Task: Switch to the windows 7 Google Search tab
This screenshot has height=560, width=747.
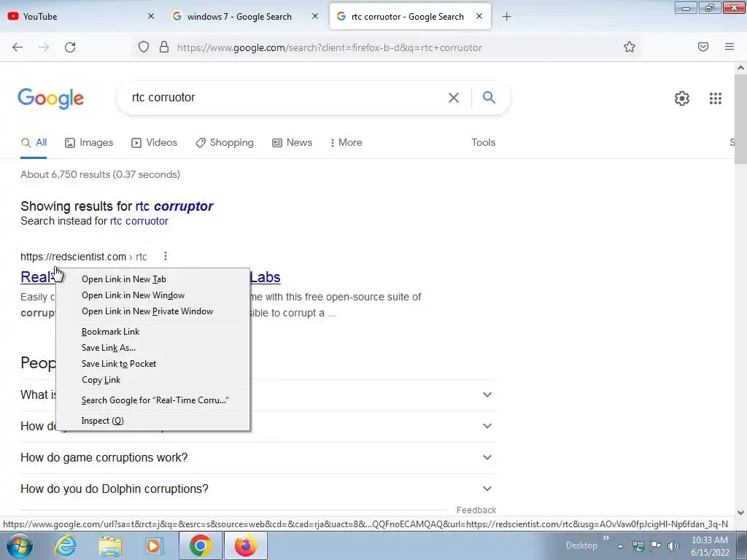Action: (245, 16)
